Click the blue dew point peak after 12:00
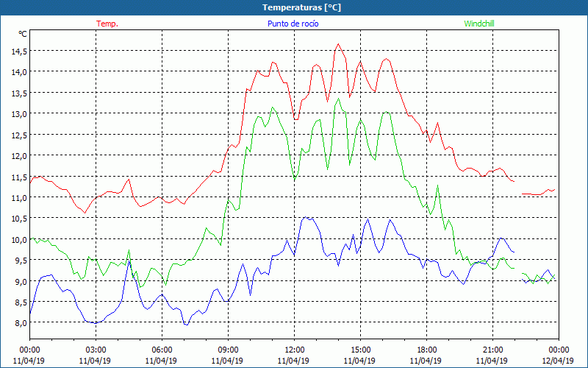588x368 pixels. 306,217
